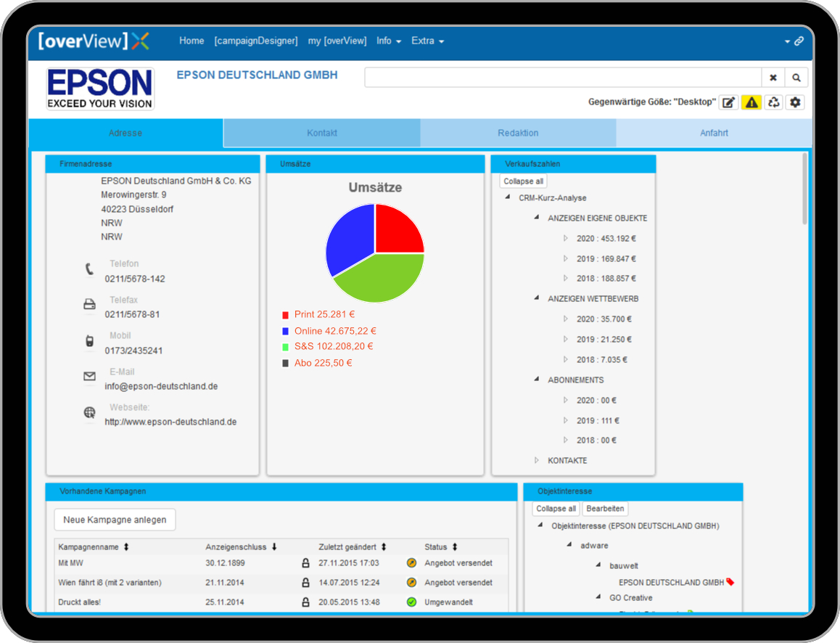The width and height of the screenshot is (840, 643).
Task: Switch to the Adresse tab
Action: 125,133
